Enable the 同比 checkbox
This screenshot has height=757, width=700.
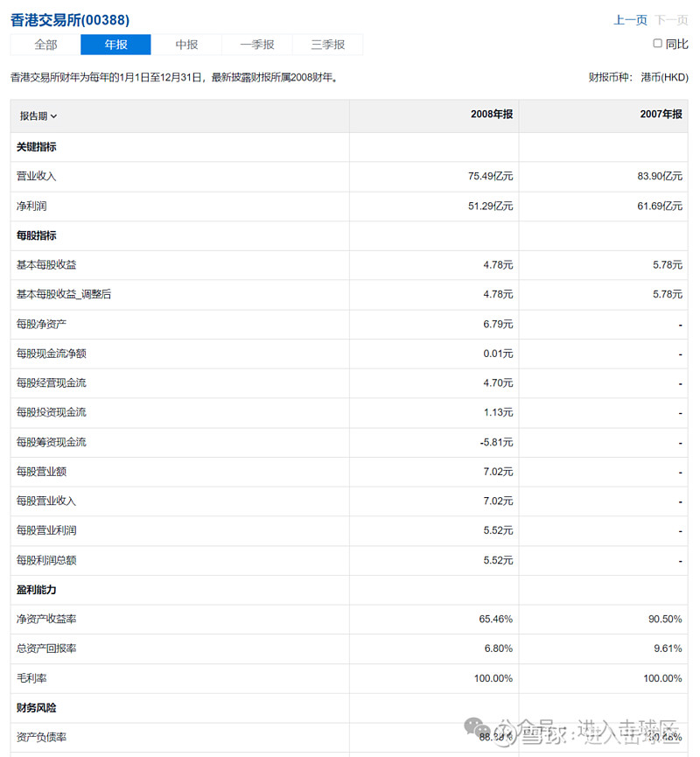point(657,44)
